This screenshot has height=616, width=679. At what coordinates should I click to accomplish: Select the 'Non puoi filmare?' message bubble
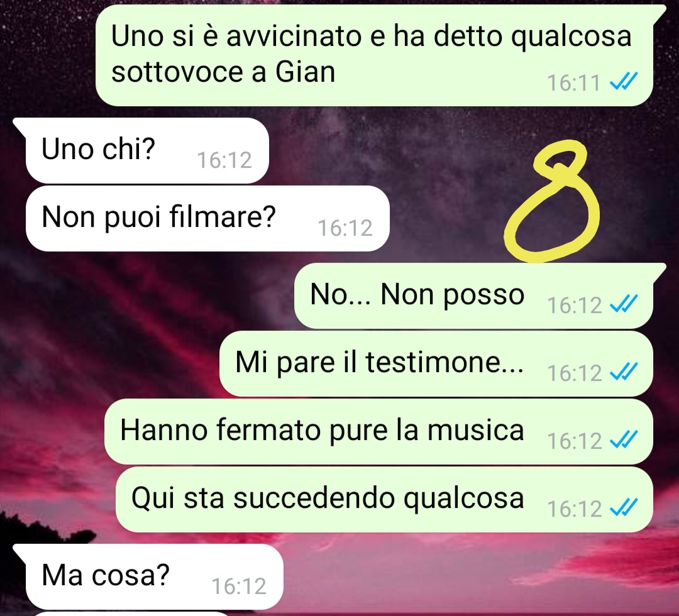207,218
